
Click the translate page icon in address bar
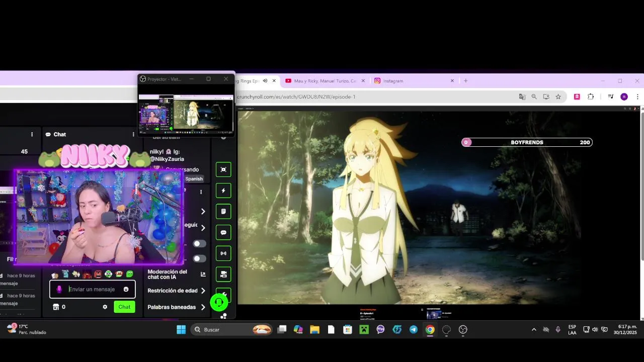tap(522, 97)
